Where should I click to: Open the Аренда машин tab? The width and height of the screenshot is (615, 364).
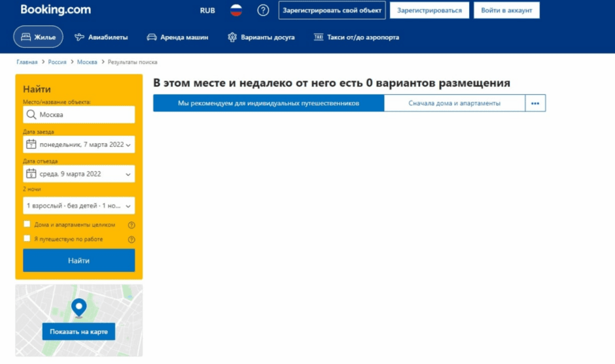coord(177,37)
